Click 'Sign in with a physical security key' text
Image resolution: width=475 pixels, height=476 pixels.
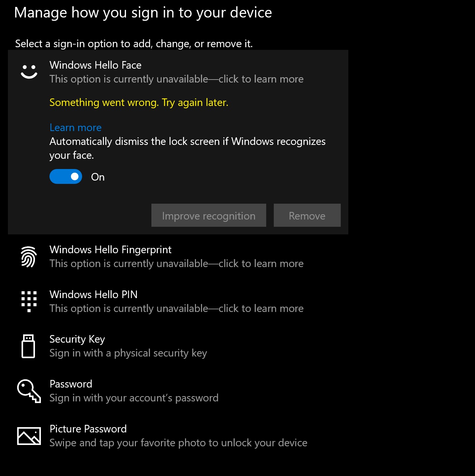pos(128,353)
